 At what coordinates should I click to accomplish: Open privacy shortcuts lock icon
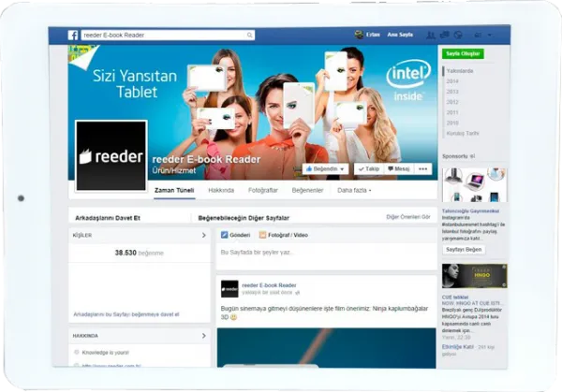tap(478, 35)
